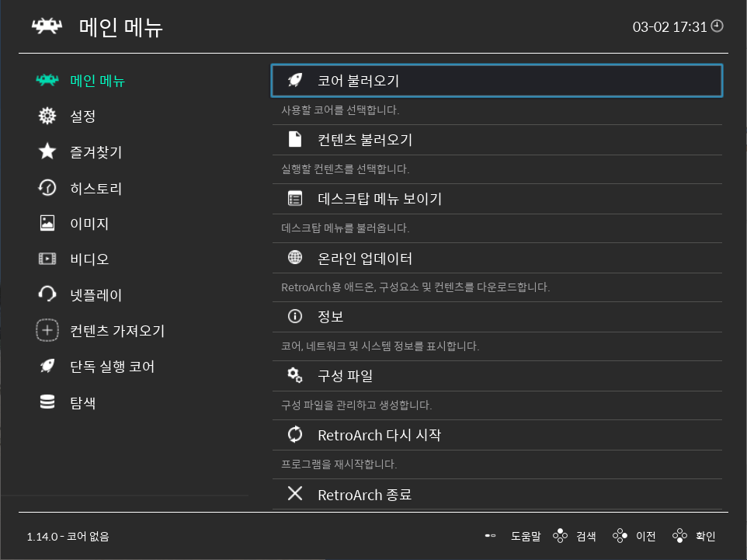Screen dimensions: 747x560
Task: Open 히스토리 via the history clock icon
Action: tap(47, 187)
